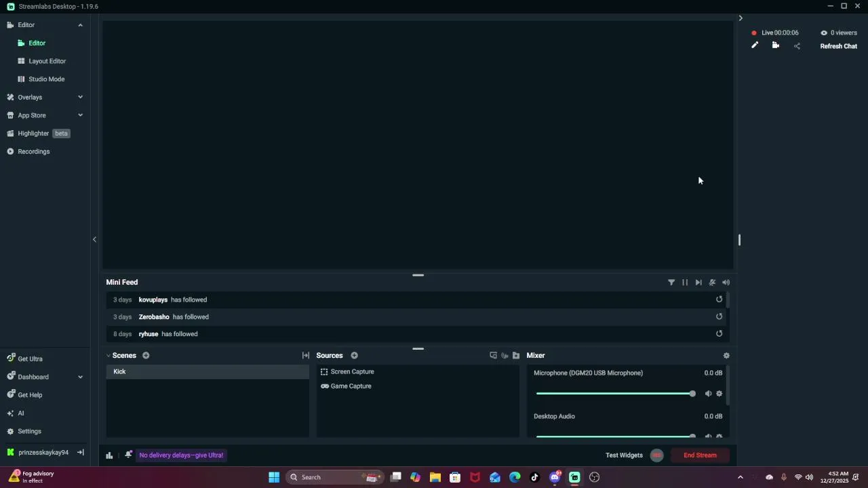
Task: Open the Fog advisory weather widget
Action: 31,477
